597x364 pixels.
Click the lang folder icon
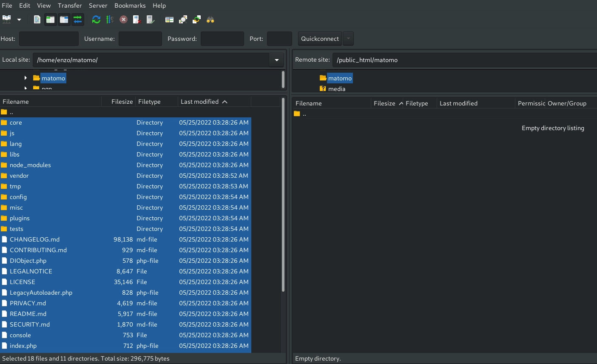4,144
